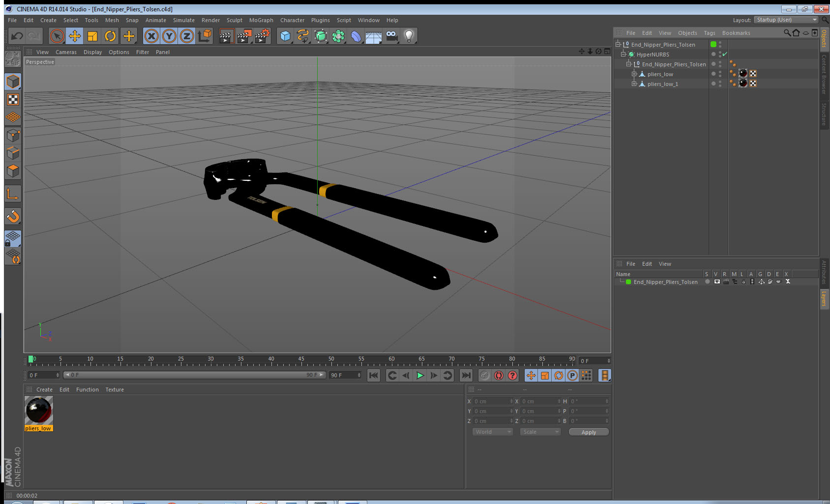830x504 pixels.
Task: Open the deformer objects icon
Action: point(356,36)
